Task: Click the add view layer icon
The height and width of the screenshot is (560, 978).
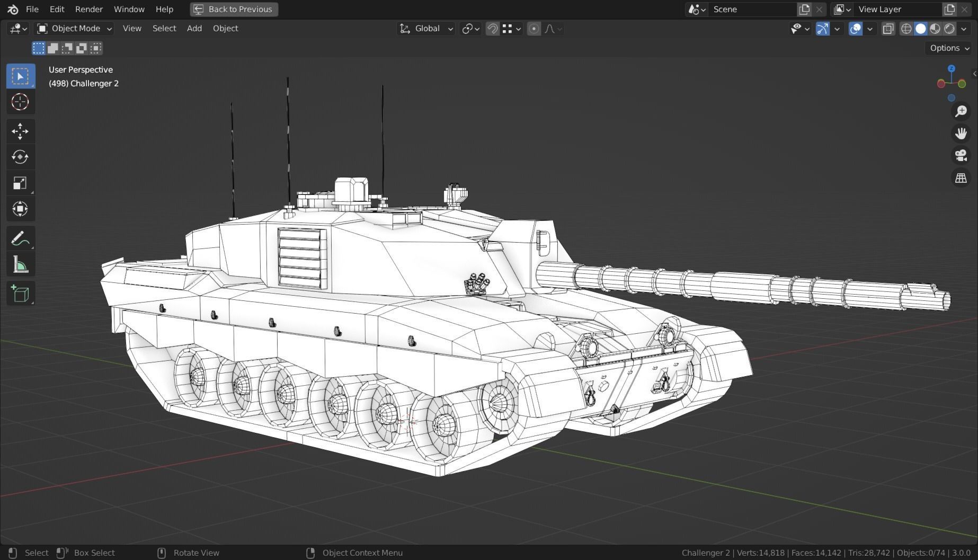Action: pyautogui.click(x=949, y=9)
